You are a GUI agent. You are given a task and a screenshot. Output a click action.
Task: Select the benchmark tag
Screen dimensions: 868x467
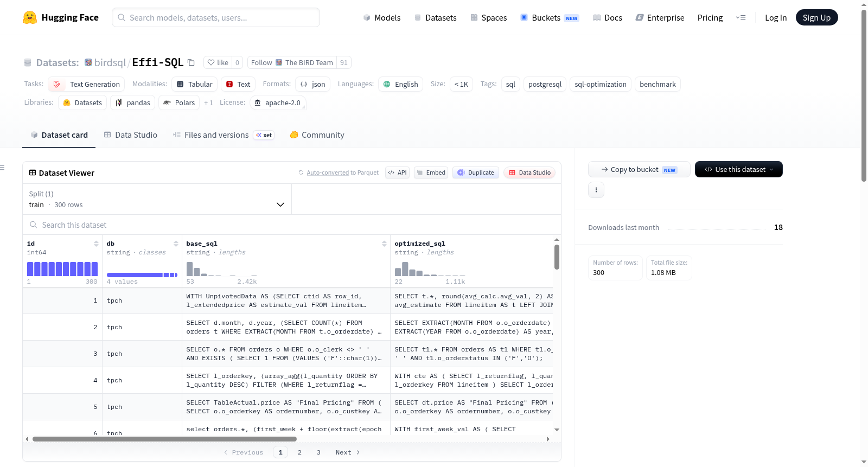coord(658,84)
